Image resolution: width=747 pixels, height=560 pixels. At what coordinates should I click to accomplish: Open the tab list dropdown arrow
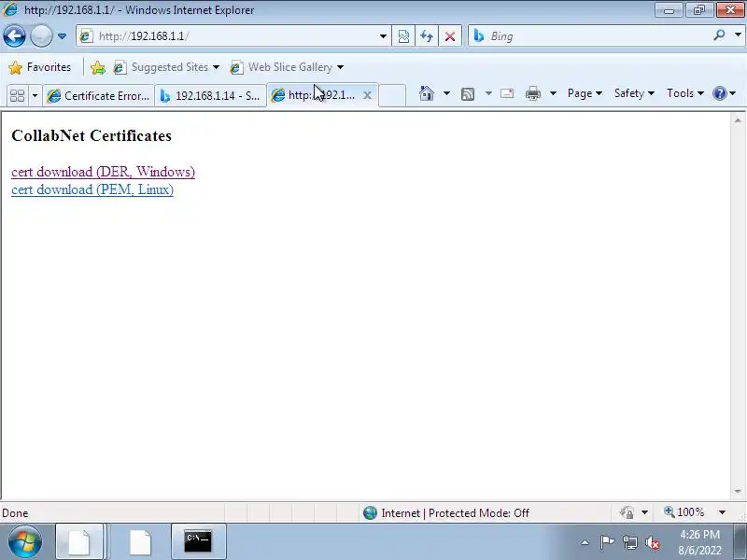click(35, 96)
